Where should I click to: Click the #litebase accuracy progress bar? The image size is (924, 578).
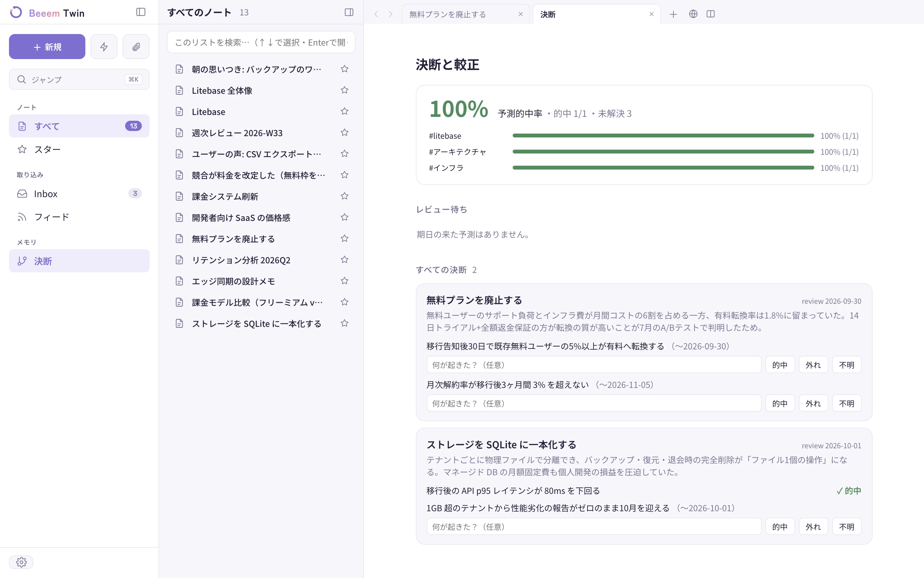[x=663, y=135]
